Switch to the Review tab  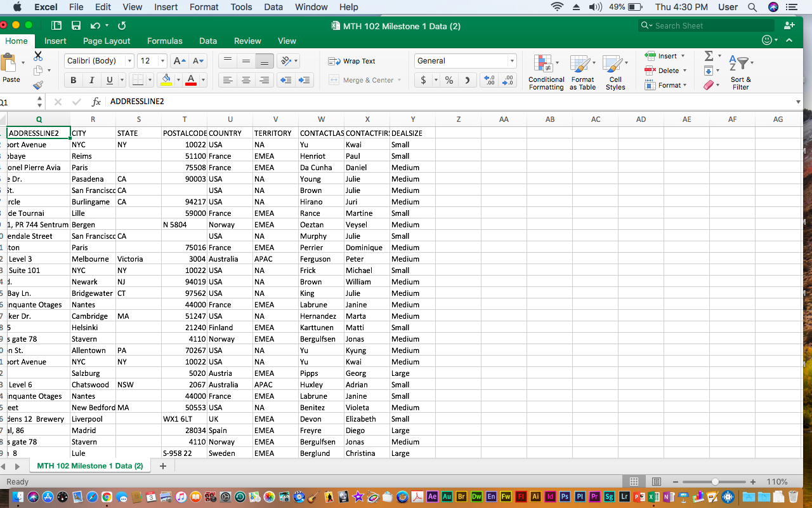point(247,41)
